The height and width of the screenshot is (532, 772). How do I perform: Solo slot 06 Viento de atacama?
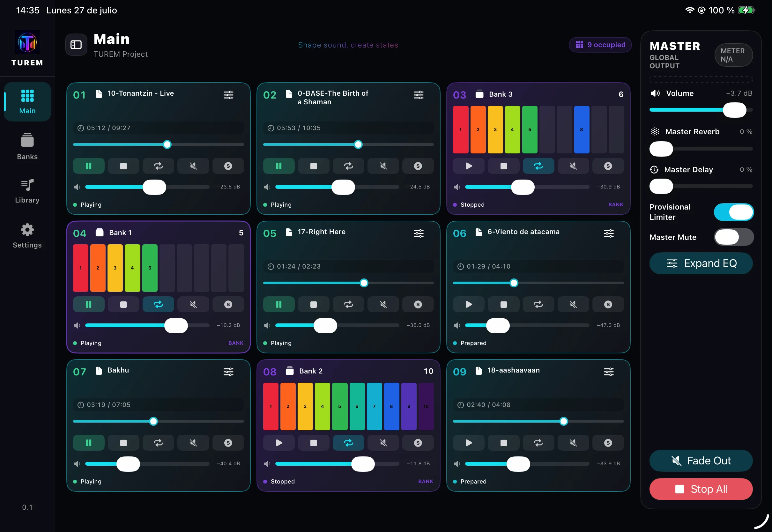pyautogui.click(x=608, y=304)
